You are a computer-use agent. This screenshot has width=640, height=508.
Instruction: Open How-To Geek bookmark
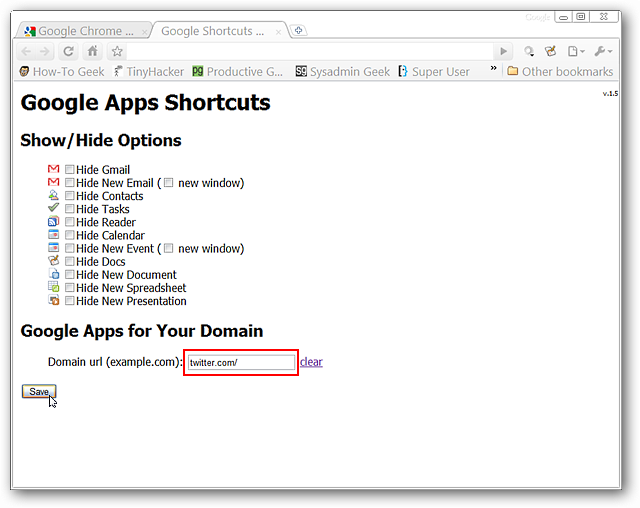pyautogui.click(x=62, y=72)
